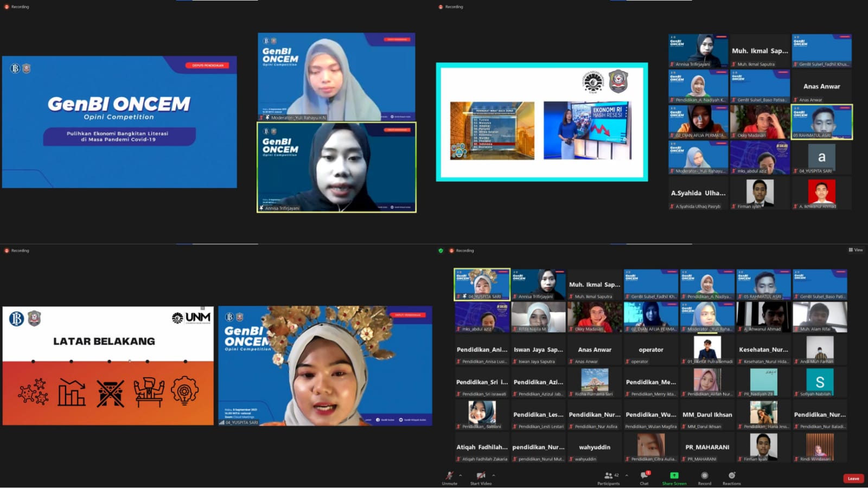Expand video options arrow next to Start Video
Screen dimensions: 868x488
coord(493,476)
